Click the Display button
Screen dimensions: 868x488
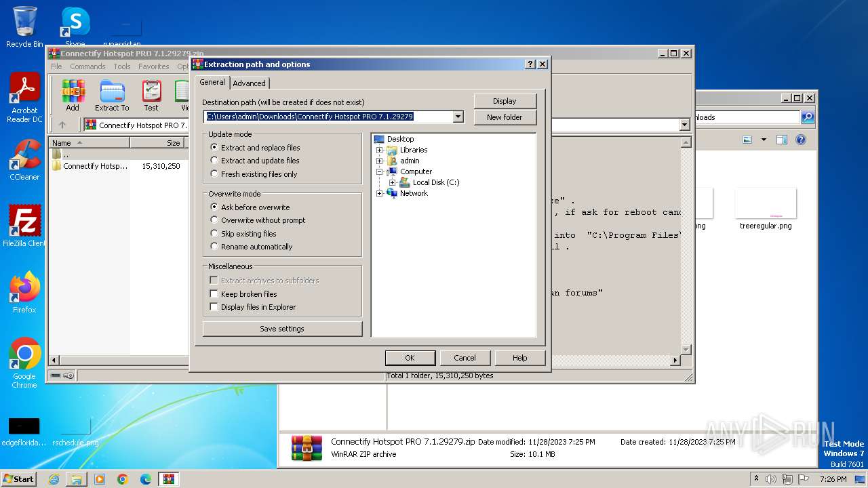(x=505, y=101)
